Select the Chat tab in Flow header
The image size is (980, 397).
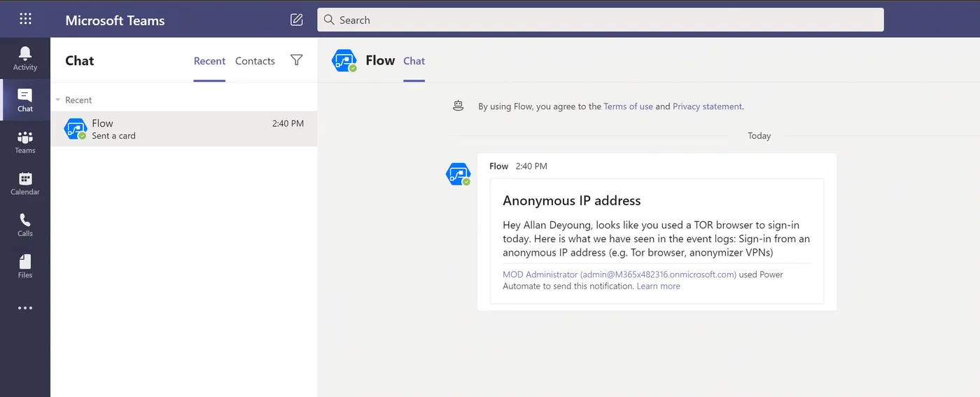(x=414, y=61)
